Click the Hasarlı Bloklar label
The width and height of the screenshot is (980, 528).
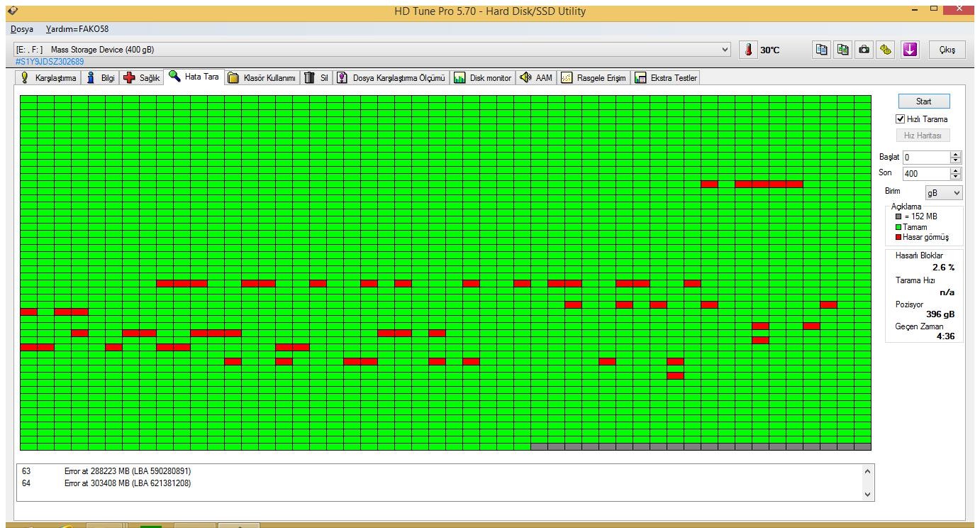click(x=919, y=255)
